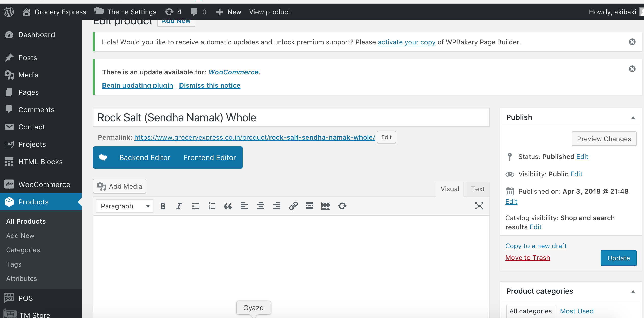Collapse the Publish panel
The width and height of the screenshot is (644, 318).
point(633,117)
